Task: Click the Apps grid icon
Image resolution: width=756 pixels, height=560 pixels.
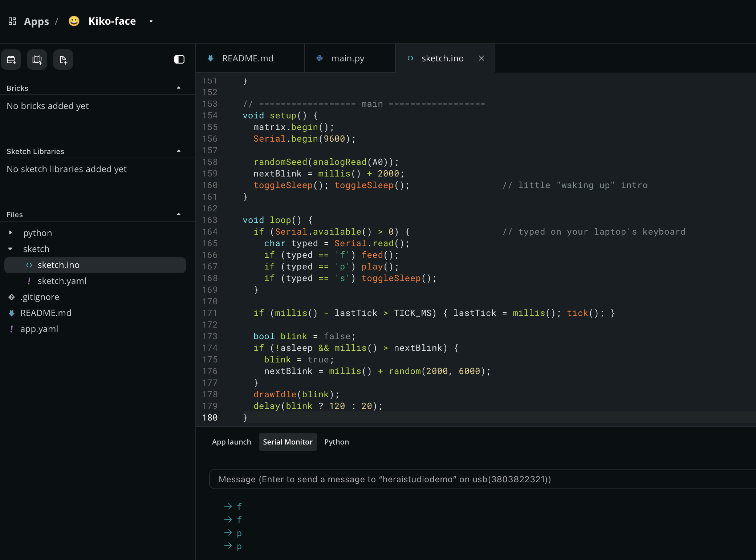Action: click(12, 21)
